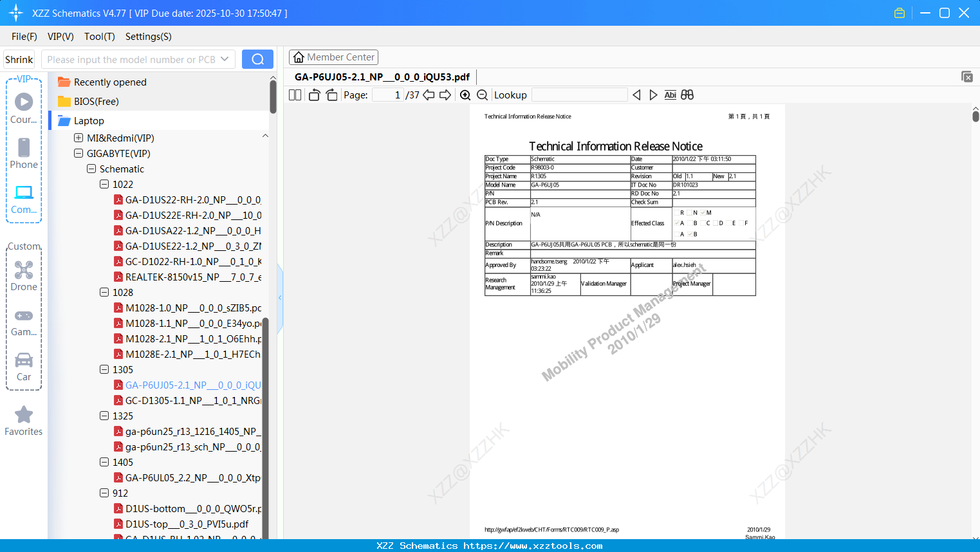Collapse the 1325 folder
This screenshot has height=552, width=980.
(x=104, y=416)
